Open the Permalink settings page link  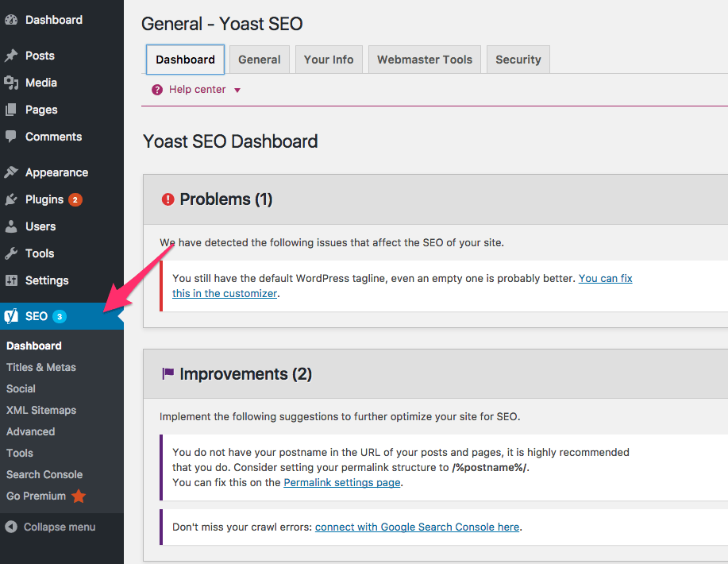pos(341,483)
